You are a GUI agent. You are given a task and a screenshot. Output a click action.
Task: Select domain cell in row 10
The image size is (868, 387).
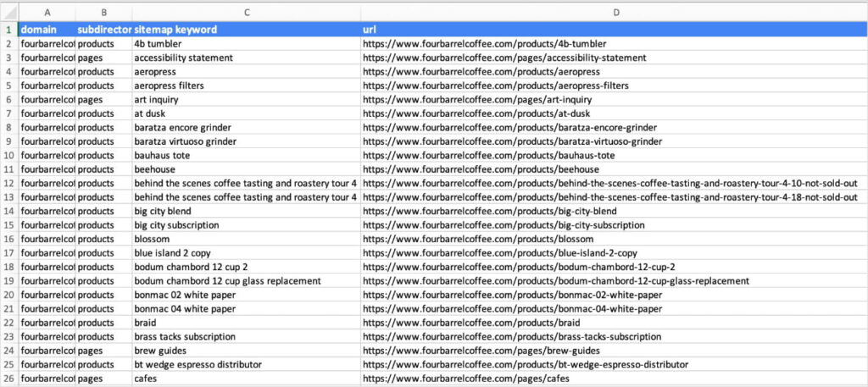[x=47, y=155]
